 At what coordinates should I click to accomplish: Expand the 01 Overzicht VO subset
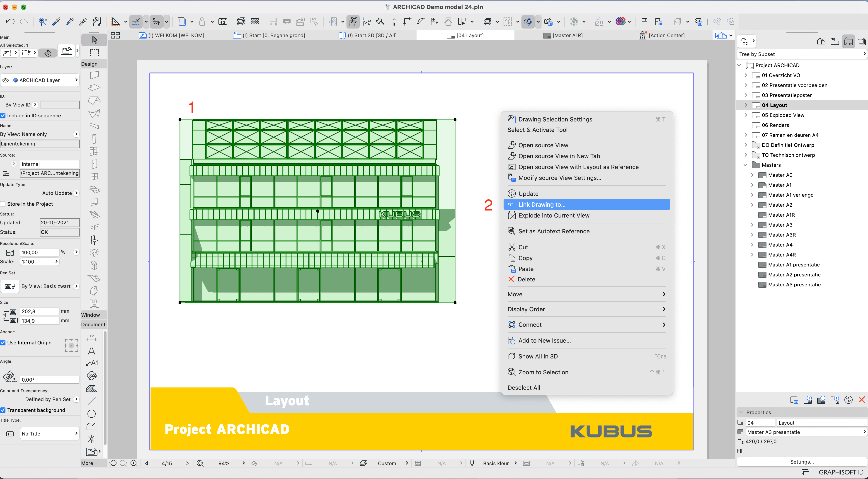pyautogui.click(x=745, y=75)
